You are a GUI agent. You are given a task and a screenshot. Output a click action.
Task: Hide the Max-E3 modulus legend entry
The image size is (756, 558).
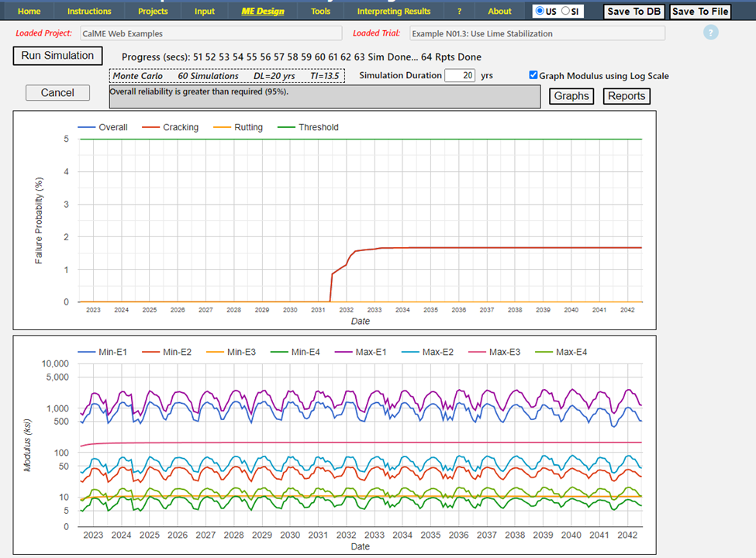[505, 353]
